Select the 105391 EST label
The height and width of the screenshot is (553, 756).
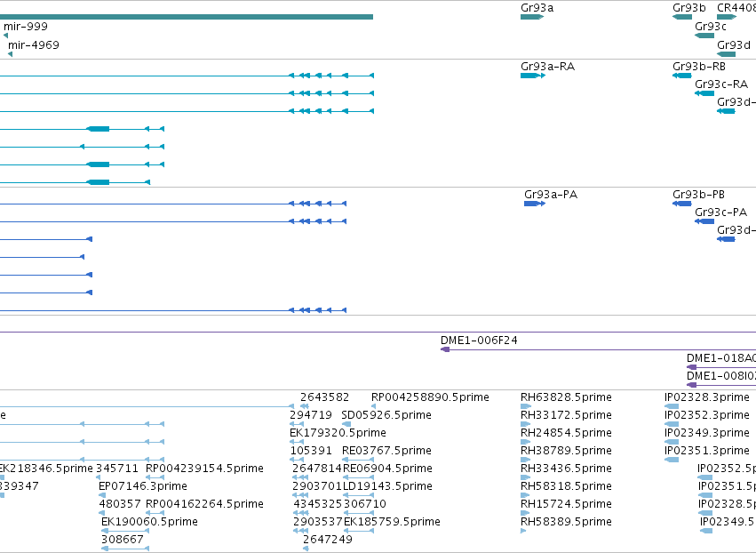coord(311,451)
